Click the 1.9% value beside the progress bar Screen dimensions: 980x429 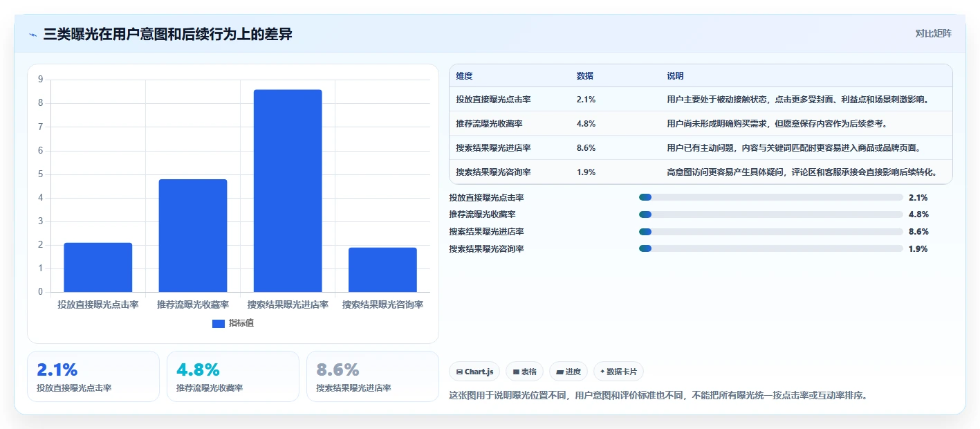(918, 249)
